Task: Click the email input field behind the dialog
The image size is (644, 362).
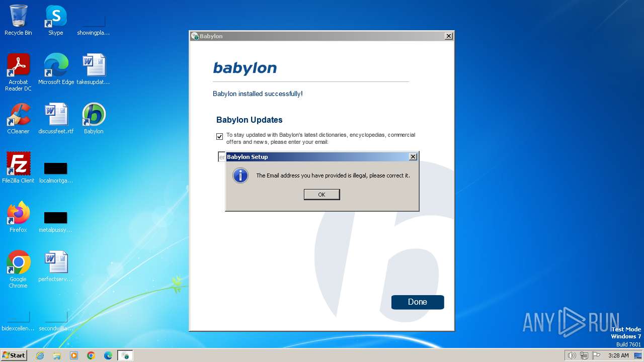Action: [221, 157]
